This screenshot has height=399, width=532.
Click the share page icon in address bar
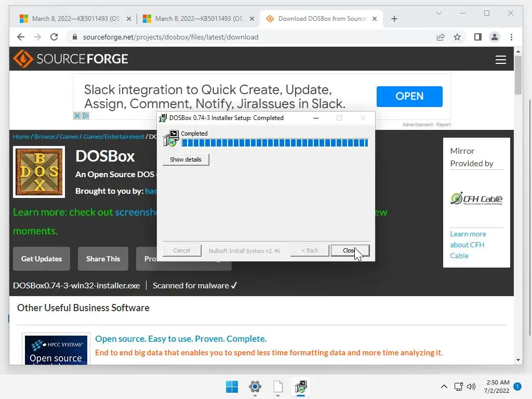tap(441, 37)
